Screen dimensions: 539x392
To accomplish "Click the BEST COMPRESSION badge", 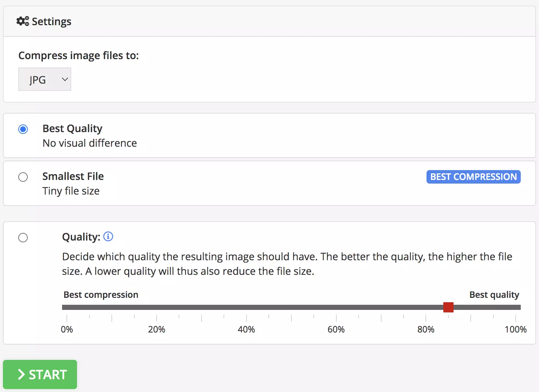I will click(473, 177).
